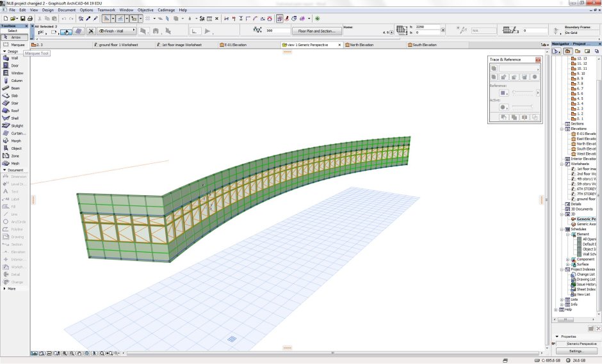The image size is (602, 364).
Task: Toggle the snap grid toolbar button
Action: tap(148, 19)
